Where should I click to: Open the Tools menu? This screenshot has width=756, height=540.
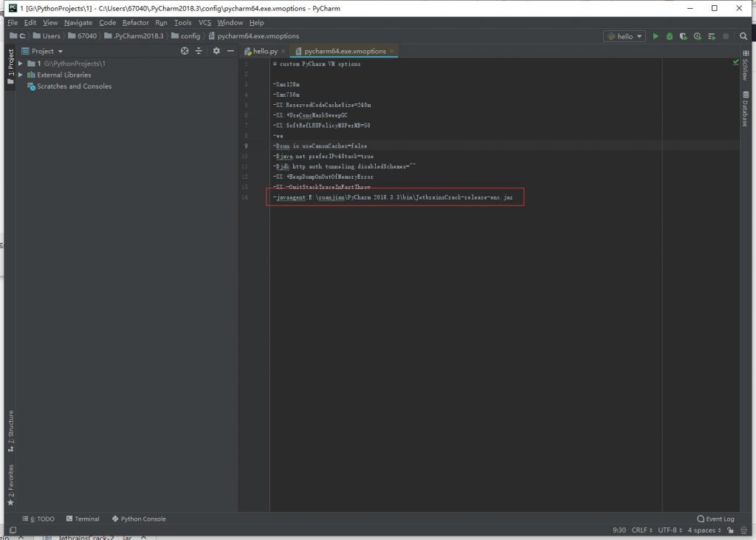pos(183,23)
